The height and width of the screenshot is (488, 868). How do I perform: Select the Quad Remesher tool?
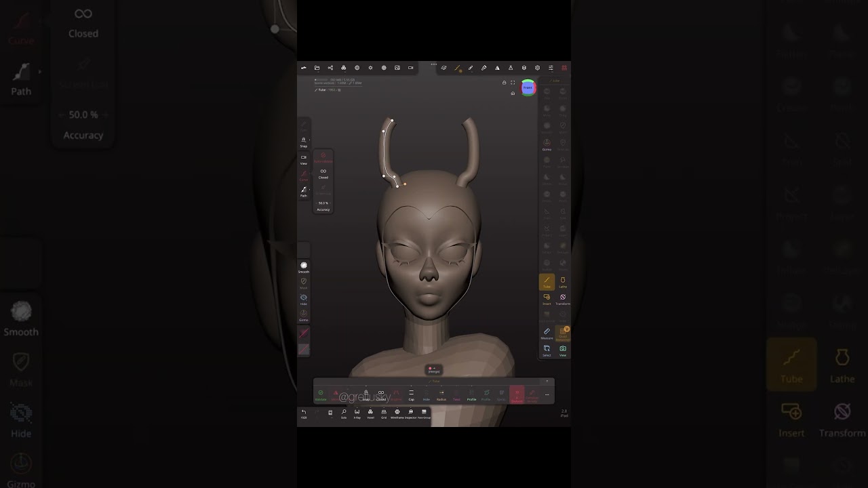coord(563,333)
